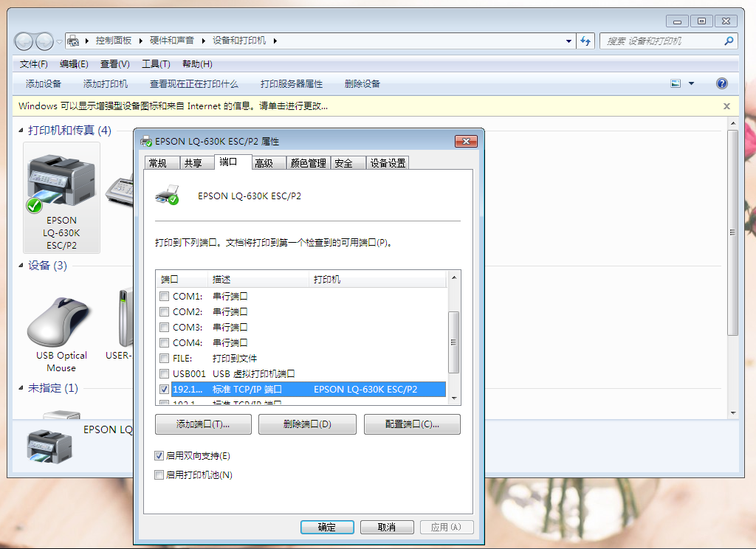
Task: Check the FILE: print to file checkbox
Action: [x=165, y=358]
